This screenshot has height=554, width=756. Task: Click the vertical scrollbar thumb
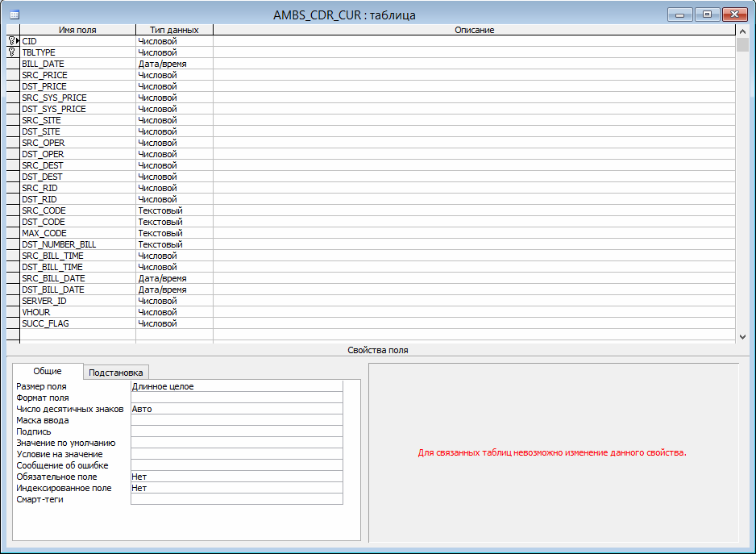pos(742,44)
